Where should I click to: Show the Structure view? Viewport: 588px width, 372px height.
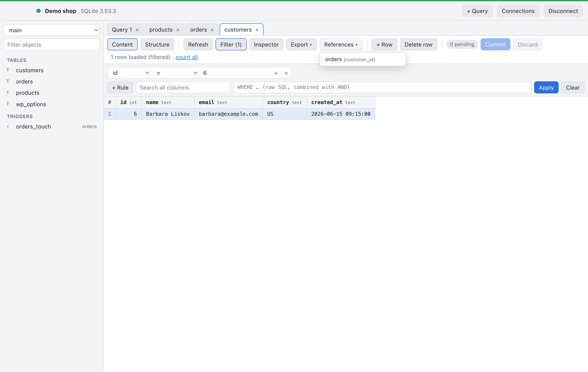(157, 45)
